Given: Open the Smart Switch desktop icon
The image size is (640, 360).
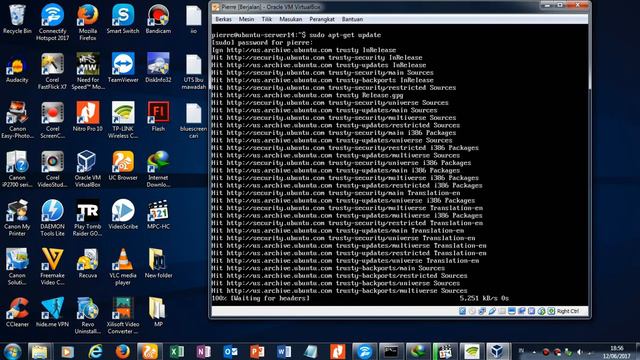Looking at the screenshot, I should pyautogui.click(x=123, y=19).
